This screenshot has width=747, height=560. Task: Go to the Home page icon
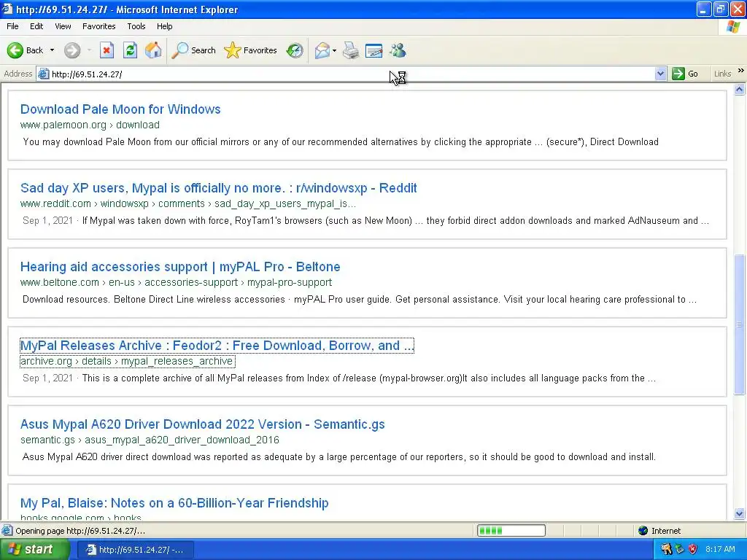click(153, 50)
